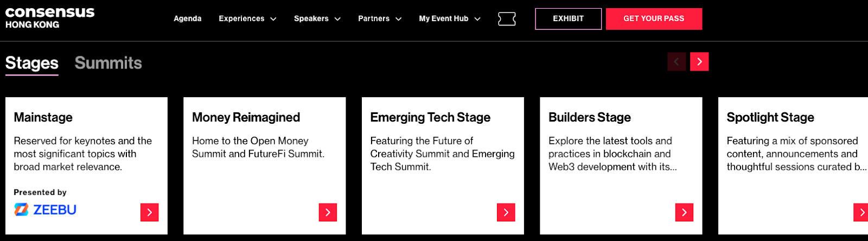
Task: Open Emerging Tech Stage card arrow
Action: [x=506, y=212]
